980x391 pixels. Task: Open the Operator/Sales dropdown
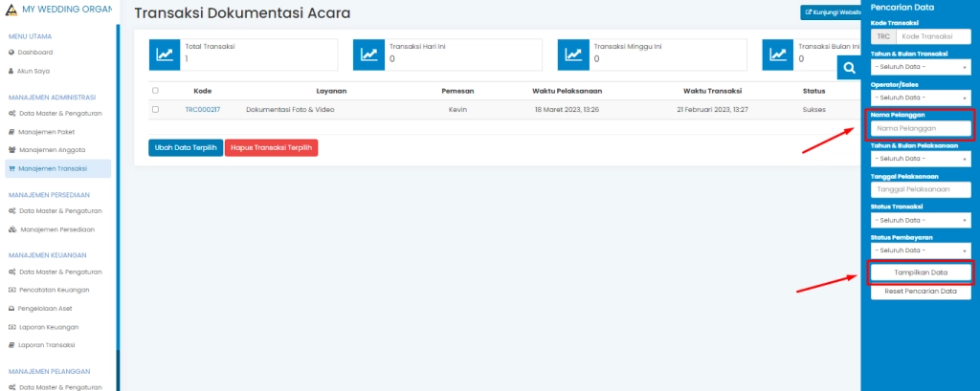click(x=920, y=97)
